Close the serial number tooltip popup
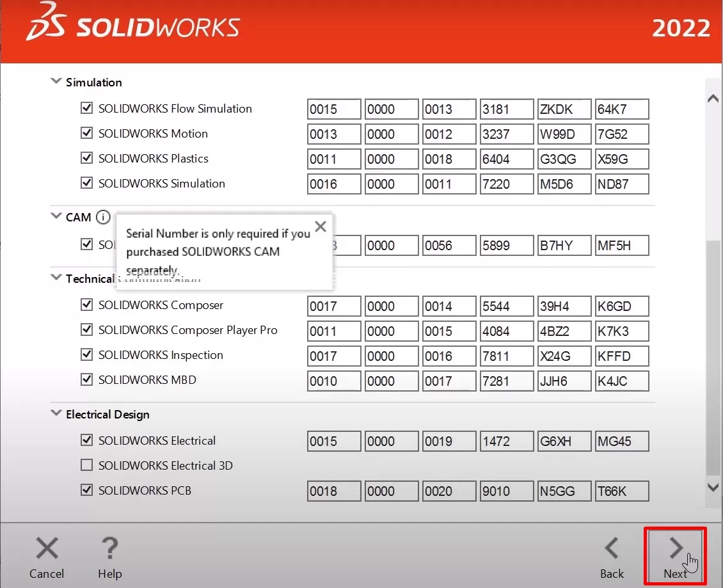Viewport: 723px width, 588px height. [321, 226]
